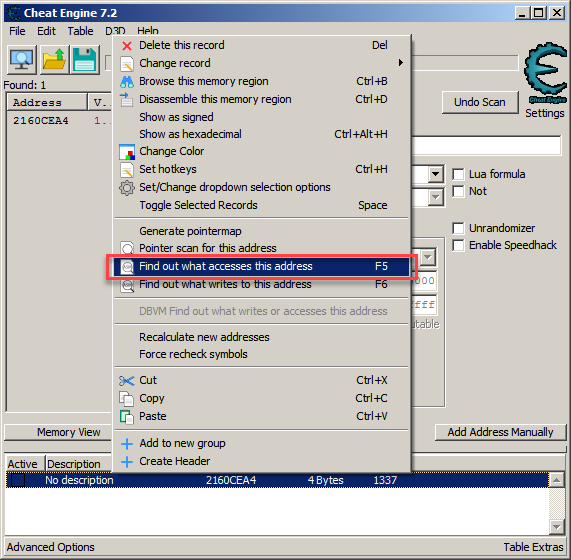
Task: Click the red X Delete this record icon
Action: point(127,46)
